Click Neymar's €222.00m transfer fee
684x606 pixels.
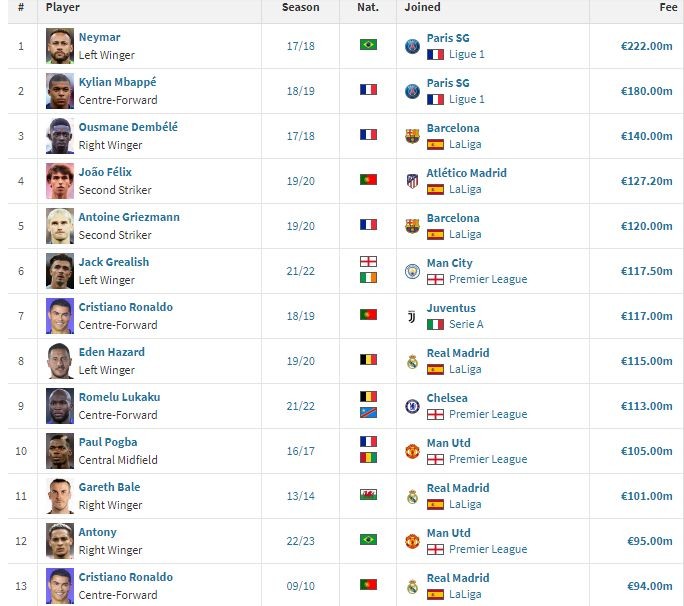(x=645, y=46)
